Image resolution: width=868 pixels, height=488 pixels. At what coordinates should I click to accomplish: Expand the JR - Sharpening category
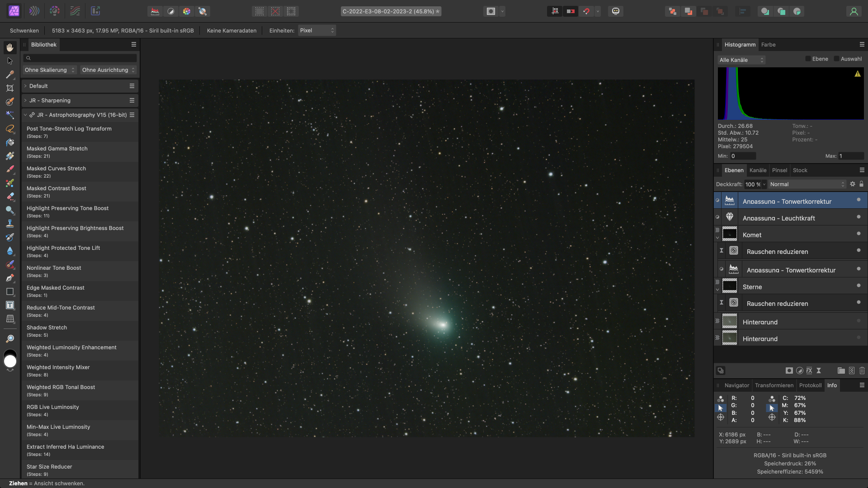click(25, 100)
